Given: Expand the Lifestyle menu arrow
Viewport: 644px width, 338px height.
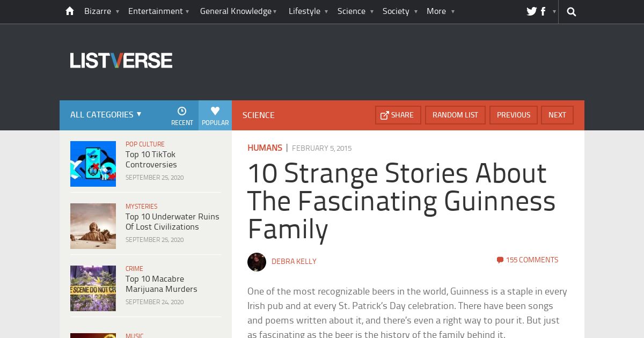Looking at the screenshot, I should point(326,12).
